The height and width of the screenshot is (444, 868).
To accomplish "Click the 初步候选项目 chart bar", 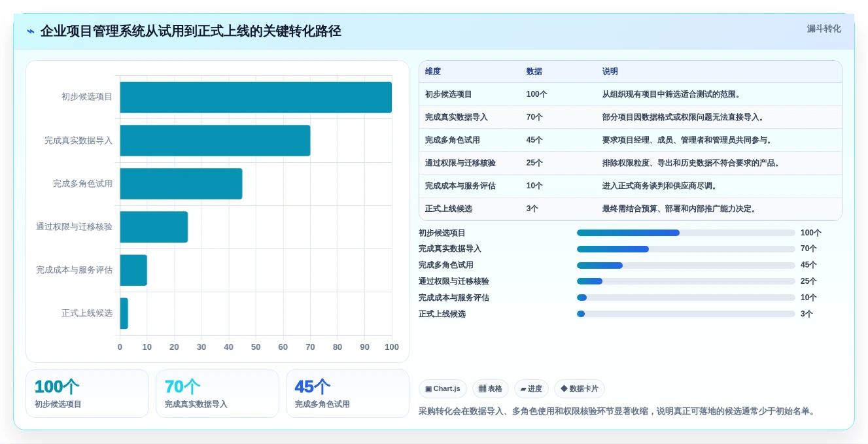I will [256, 97].
